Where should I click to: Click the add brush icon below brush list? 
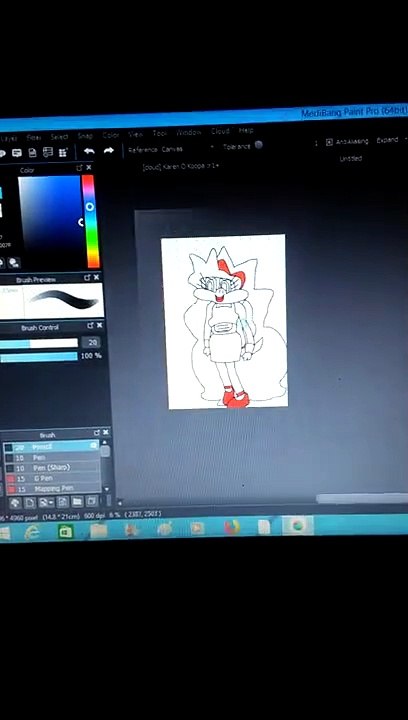tap(14, 502)
